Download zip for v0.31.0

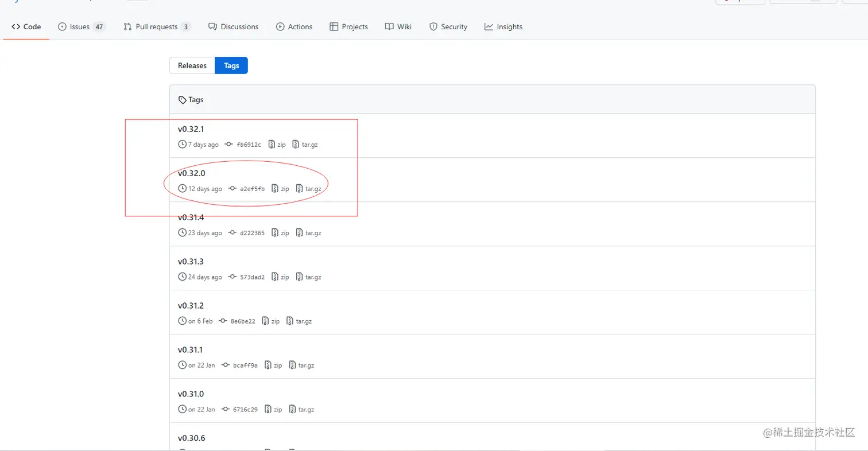(x=273, y=410)
